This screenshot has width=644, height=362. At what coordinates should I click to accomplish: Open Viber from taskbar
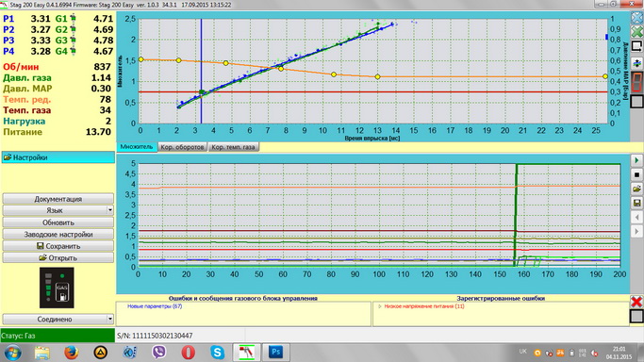coord(159,353)
